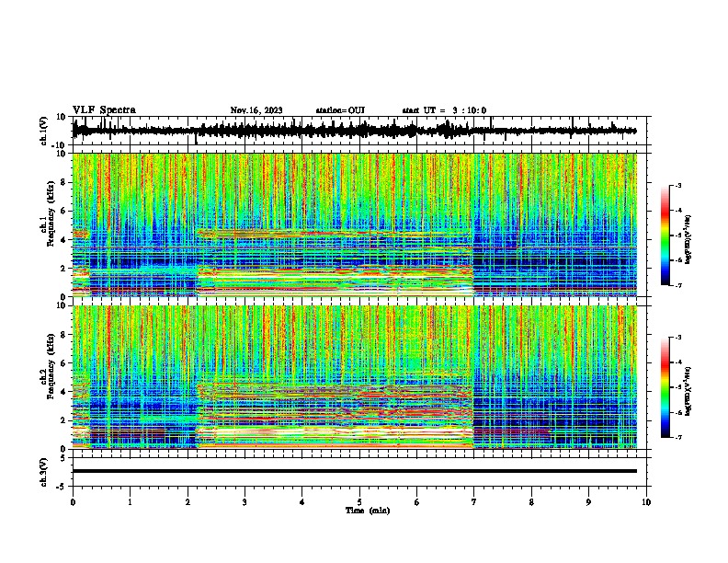The width and height of the screenshot is (728, 563).
Task: Click the 'Time (min)' x-axis label
Action: tap(368, 511)
